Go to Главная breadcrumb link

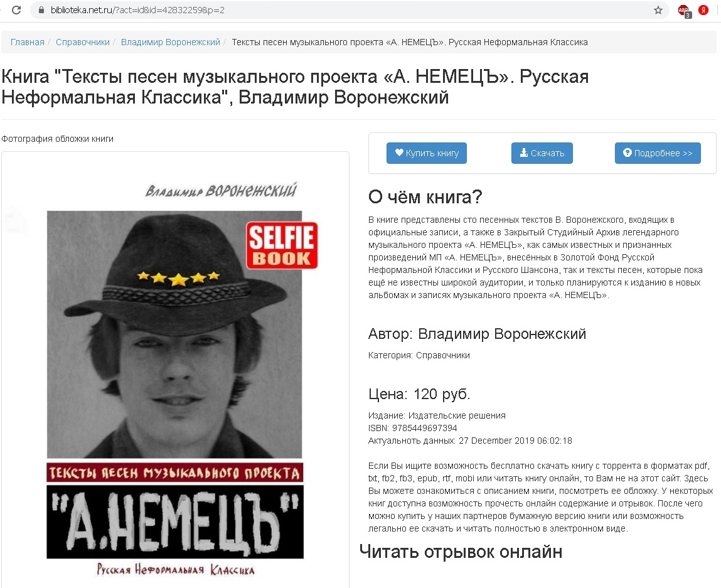28,42
